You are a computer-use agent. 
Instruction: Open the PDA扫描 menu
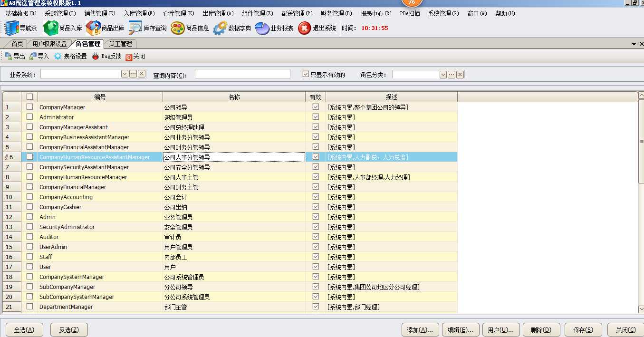pos(410,13)
